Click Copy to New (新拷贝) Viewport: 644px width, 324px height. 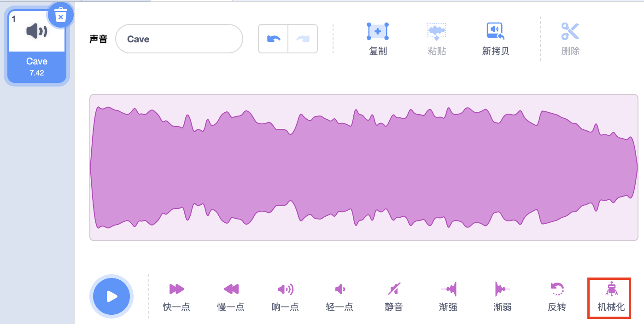[495, 32]
